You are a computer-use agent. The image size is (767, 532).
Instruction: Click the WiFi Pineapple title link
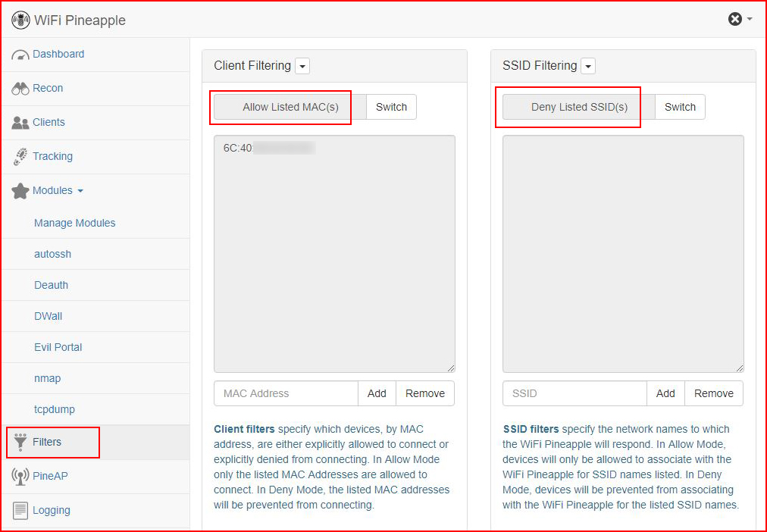tap(80, 20)
